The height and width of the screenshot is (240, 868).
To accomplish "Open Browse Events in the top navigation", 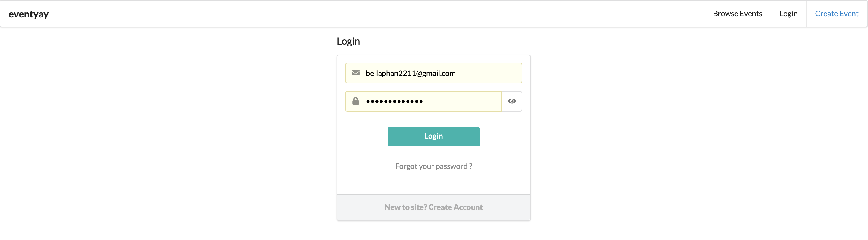I will 737,14.
